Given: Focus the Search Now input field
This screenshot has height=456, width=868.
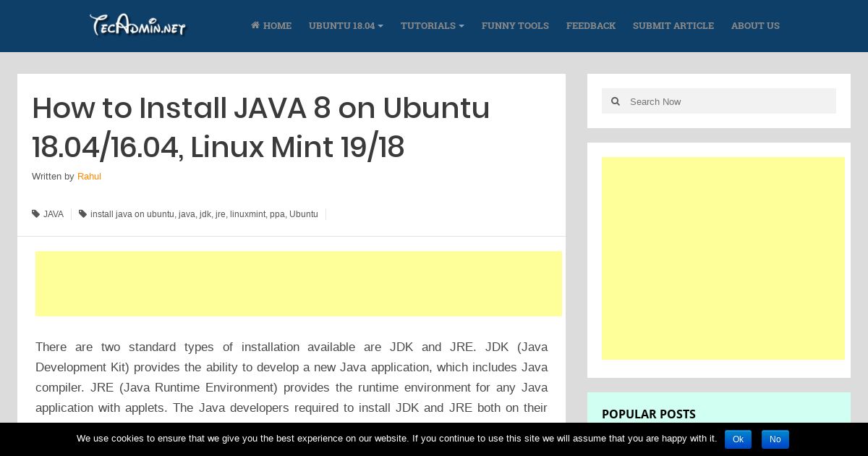Looking at the screenshot, I should click(x=719, y=101).
